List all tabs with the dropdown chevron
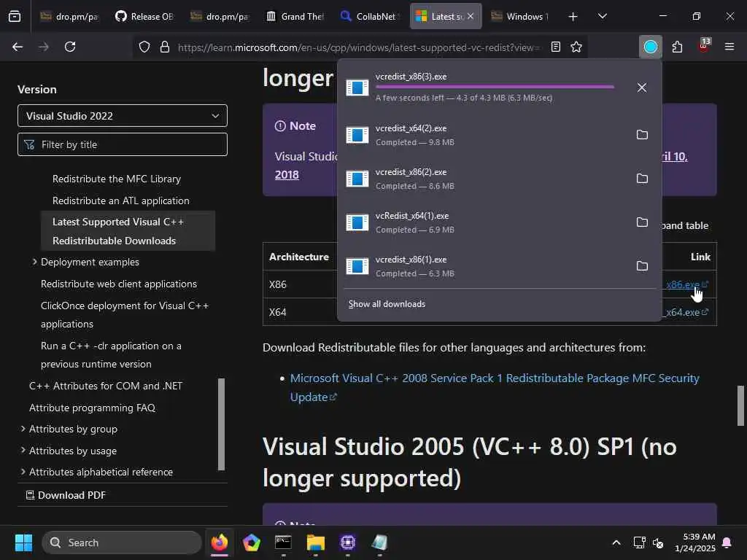This screenshot has width=747, height=560. (x=602, y=16)
